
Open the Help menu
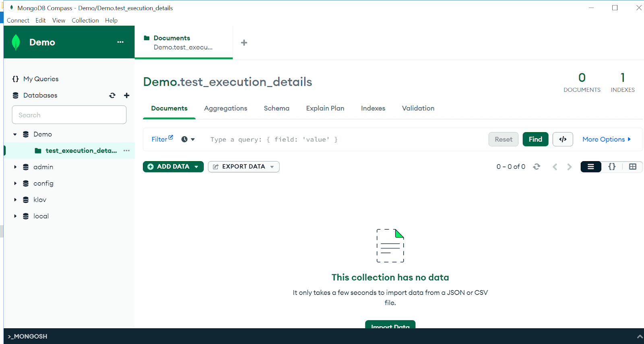pos(111,21)
